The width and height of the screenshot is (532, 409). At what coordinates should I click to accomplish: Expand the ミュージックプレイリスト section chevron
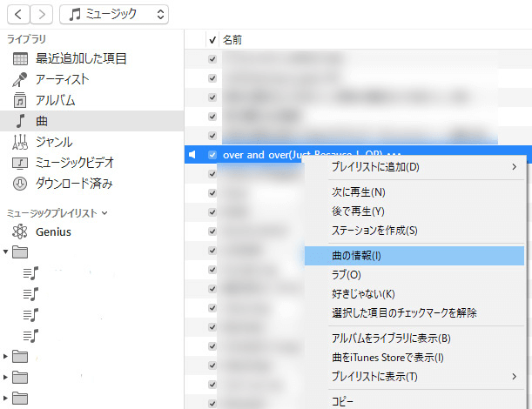pyautogui.click(x=105, y=212)
